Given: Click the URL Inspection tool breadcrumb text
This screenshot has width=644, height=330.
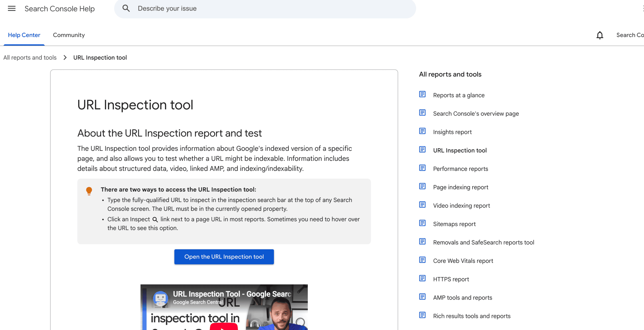Looking at the screenshot, I should [100, 58].
